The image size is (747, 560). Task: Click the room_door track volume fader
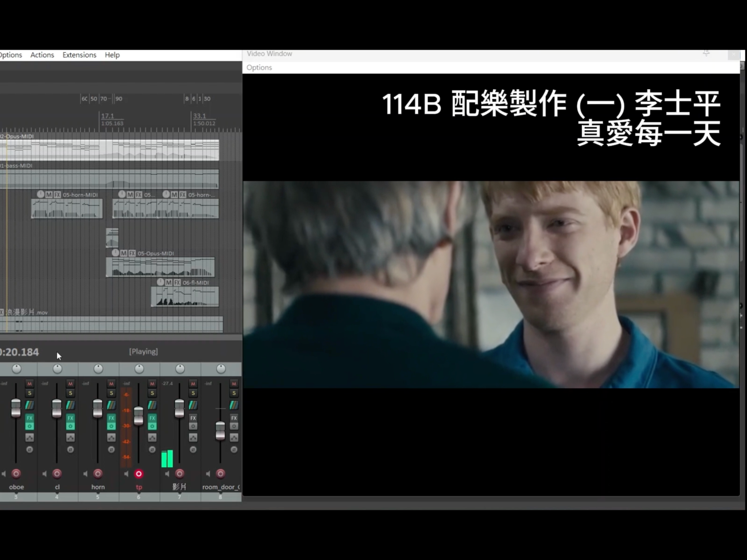tap(220, 431)
